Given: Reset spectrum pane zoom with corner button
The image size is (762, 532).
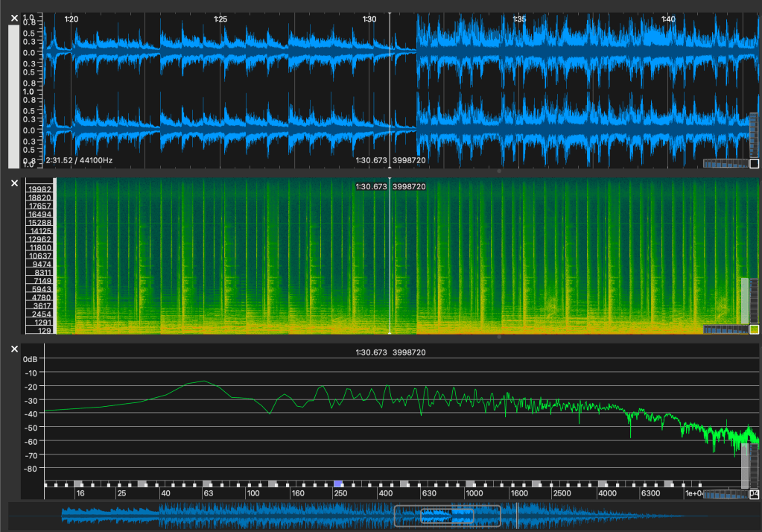Looking at the screenshot, I should [x=754, y=495].
